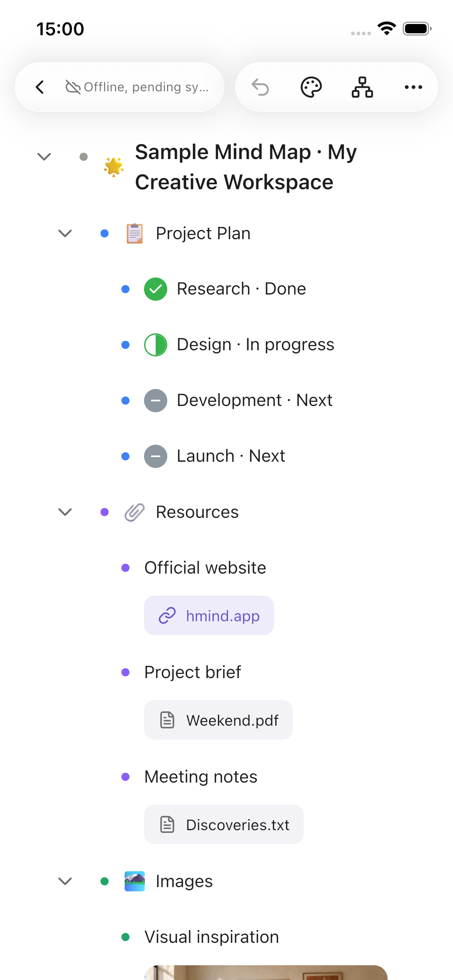Open the three-dot more options menu

414,87
